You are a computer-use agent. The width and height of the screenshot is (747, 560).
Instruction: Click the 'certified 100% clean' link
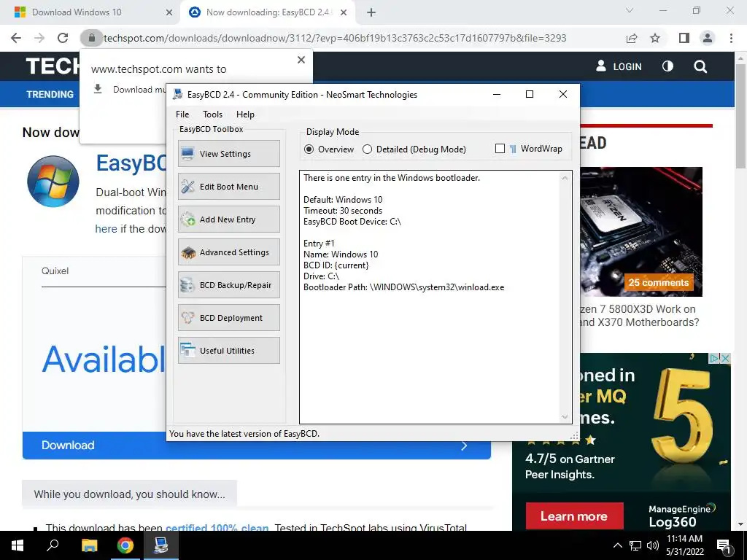click(217, 527)
